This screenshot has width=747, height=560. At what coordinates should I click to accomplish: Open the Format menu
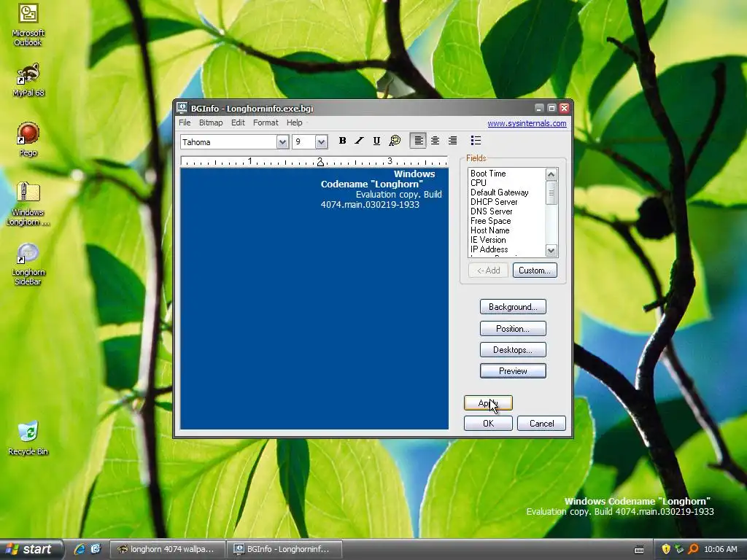pos(266,122)
